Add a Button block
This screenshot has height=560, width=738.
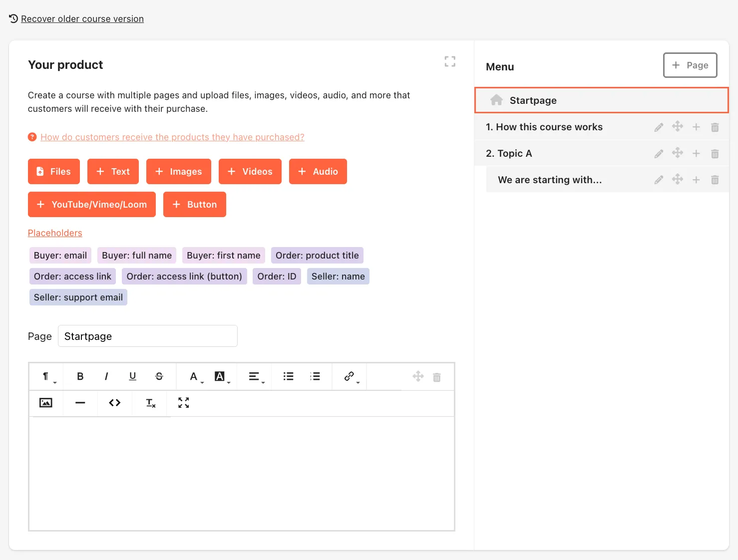195,204
